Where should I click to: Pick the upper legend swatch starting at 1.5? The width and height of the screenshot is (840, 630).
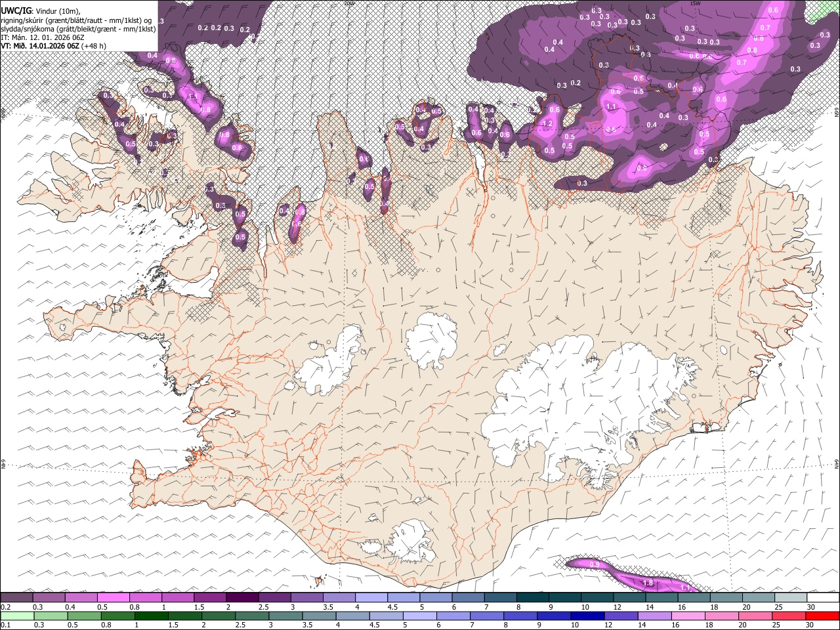pyautogui.click(x=209, y=597)
